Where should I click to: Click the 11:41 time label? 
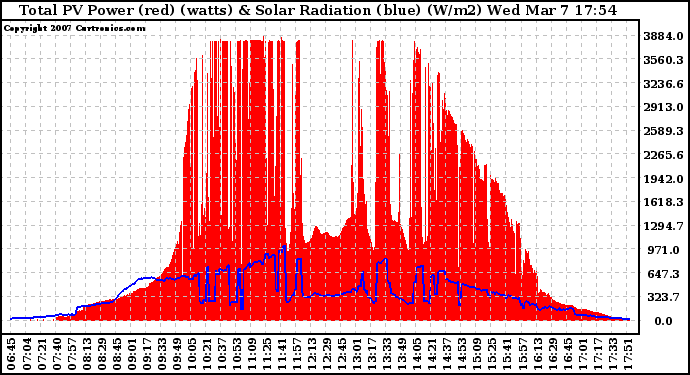coord(282,354)
